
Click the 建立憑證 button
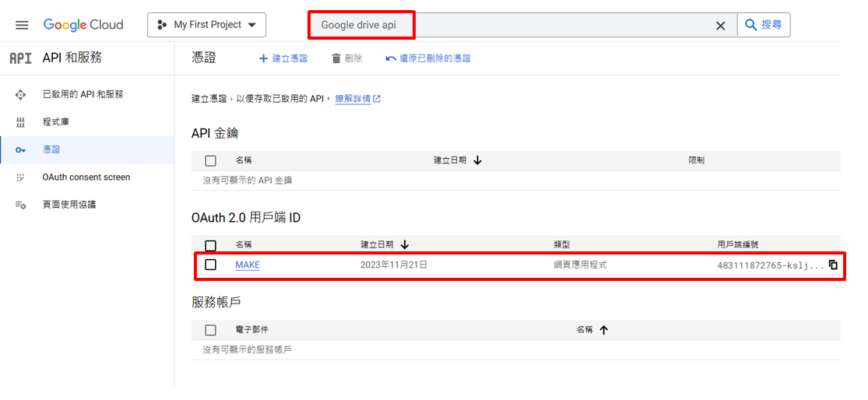click(283, 58)
